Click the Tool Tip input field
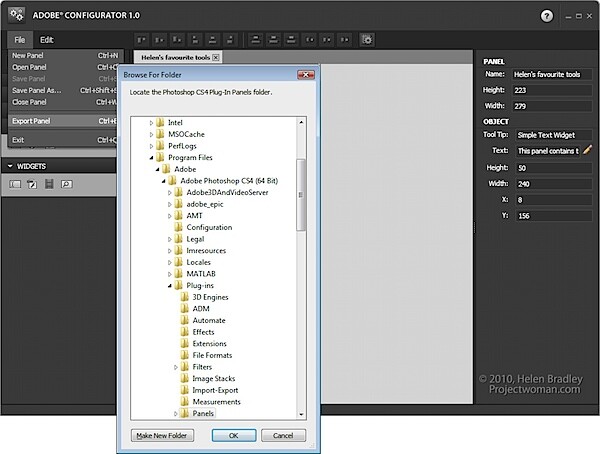600x454 pixels. tap(554, 135)
